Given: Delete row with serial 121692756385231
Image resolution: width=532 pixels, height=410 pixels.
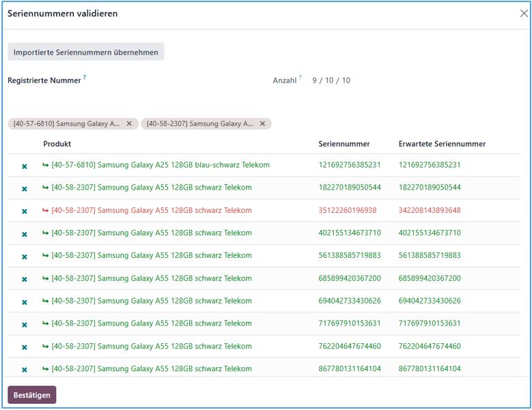Looking at the screenshot, I should [25, 166].
